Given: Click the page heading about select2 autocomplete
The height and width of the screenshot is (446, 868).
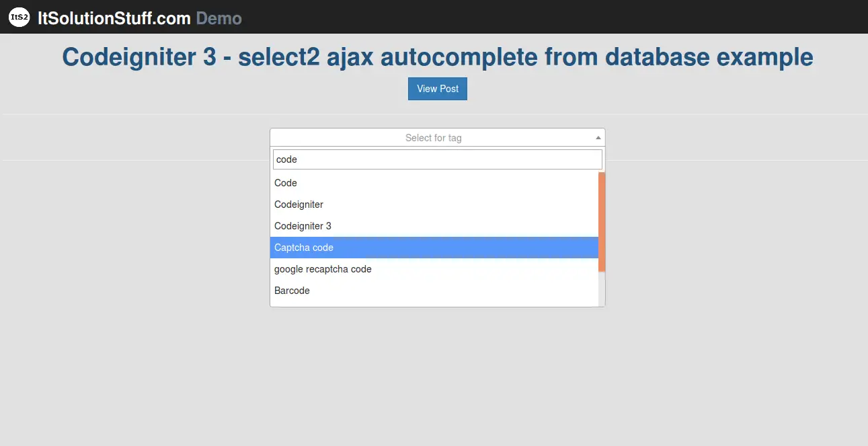Looking at the screenshot, I should click(437, 57).
